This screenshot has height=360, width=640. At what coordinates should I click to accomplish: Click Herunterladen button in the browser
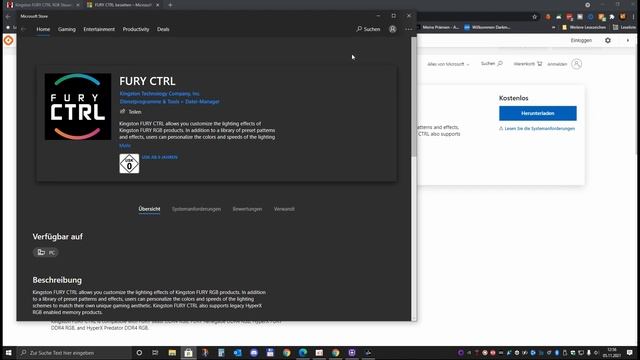pos(538,113)
